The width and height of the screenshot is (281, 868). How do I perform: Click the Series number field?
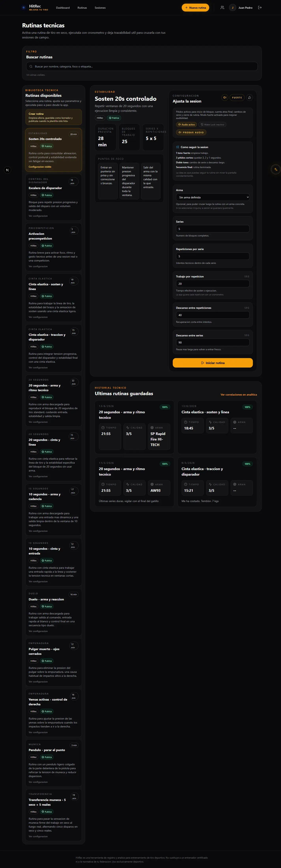(x=213, y=229)
